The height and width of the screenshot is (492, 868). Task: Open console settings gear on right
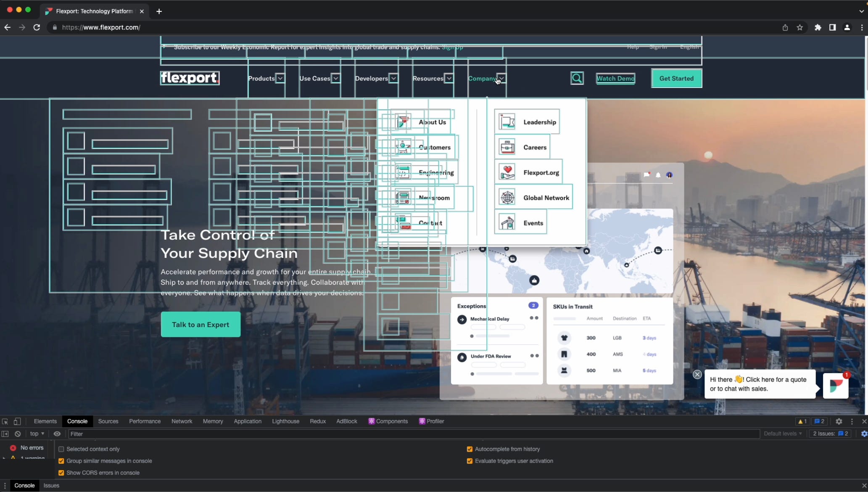tap(864, 434)
